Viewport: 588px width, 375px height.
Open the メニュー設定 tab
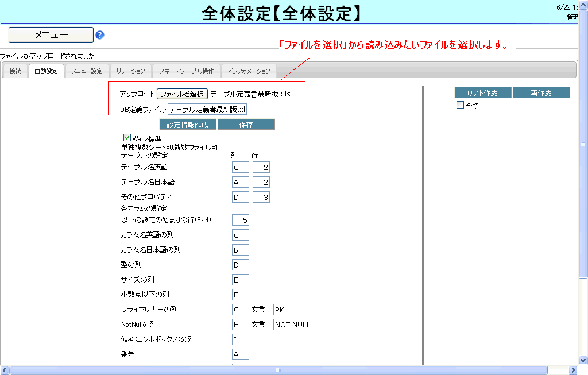[87, 71]
